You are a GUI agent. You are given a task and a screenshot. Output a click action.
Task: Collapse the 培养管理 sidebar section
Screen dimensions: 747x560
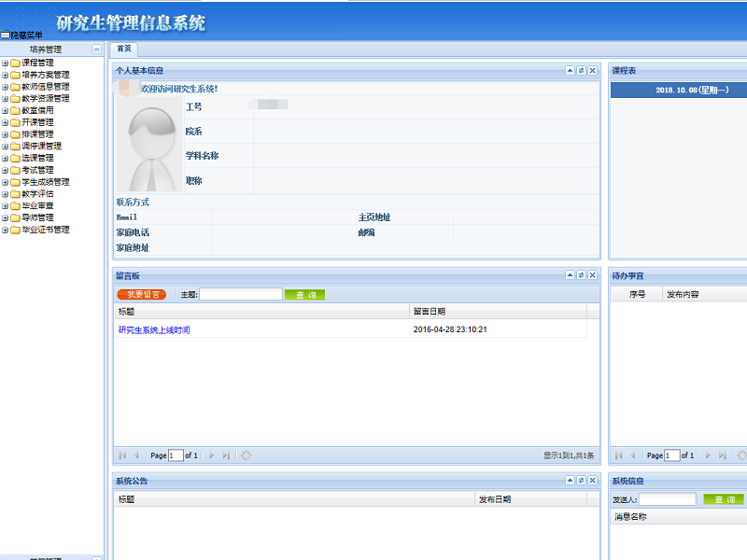pos(97,49)
